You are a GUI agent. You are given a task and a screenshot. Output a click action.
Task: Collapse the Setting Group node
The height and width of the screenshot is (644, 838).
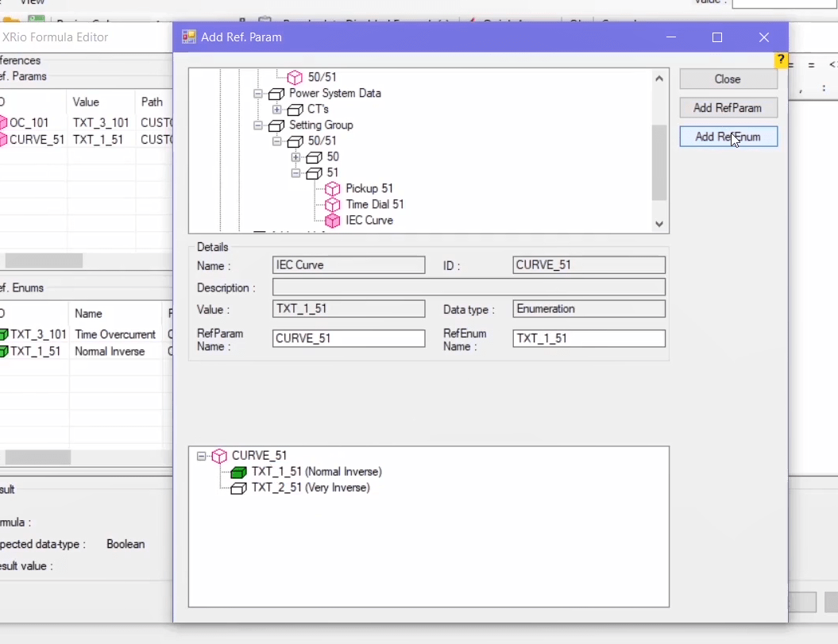point(258,125)
